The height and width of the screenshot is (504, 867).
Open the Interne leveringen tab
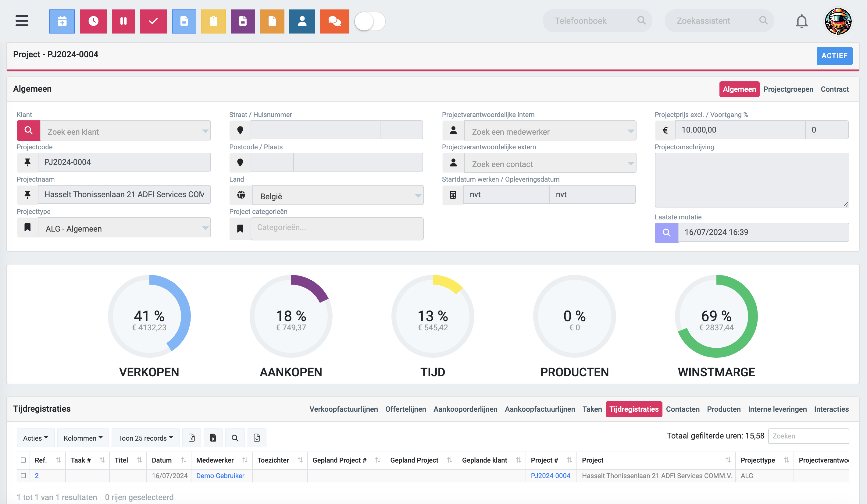(x=777, y=409)
